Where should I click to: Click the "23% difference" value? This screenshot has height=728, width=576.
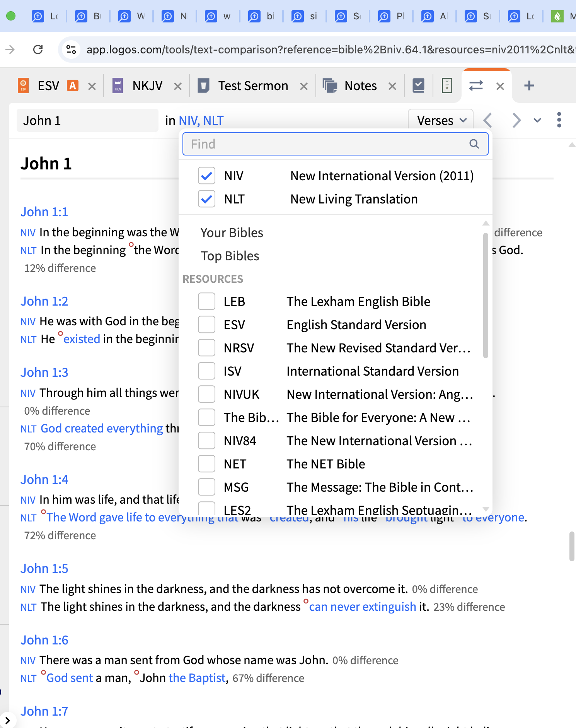pyautogui.click(x=469, y=607)
